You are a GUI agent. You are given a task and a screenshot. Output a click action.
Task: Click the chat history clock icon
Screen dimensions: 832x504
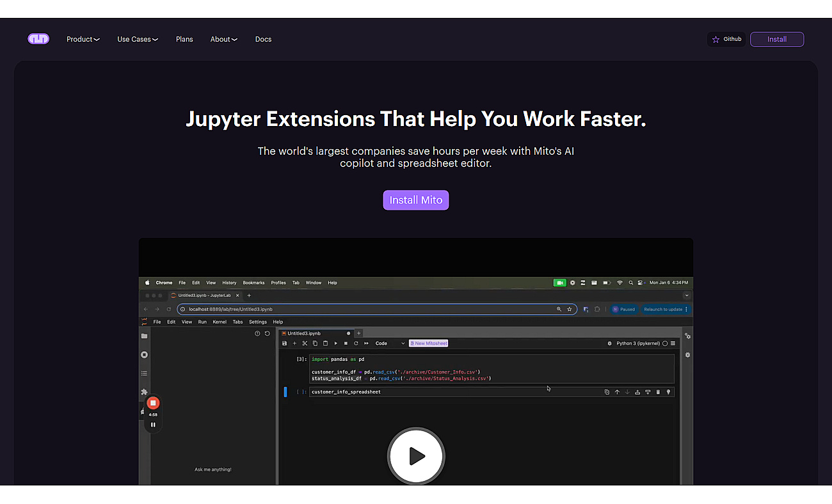click(x=257, y=333)
